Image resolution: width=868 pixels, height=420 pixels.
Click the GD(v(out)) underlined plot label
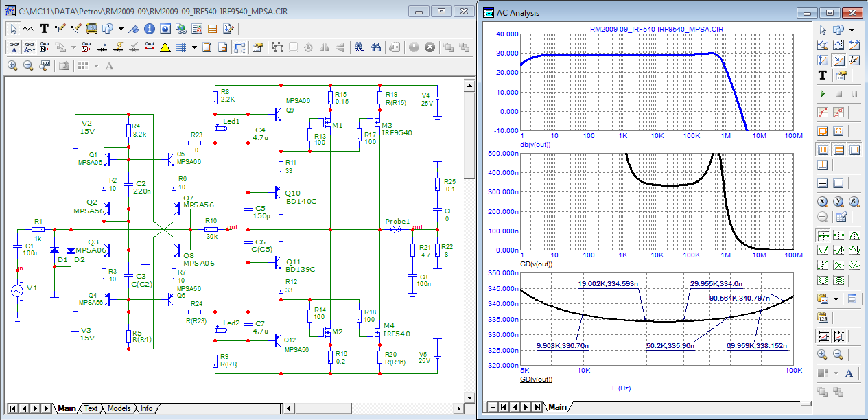537,379
